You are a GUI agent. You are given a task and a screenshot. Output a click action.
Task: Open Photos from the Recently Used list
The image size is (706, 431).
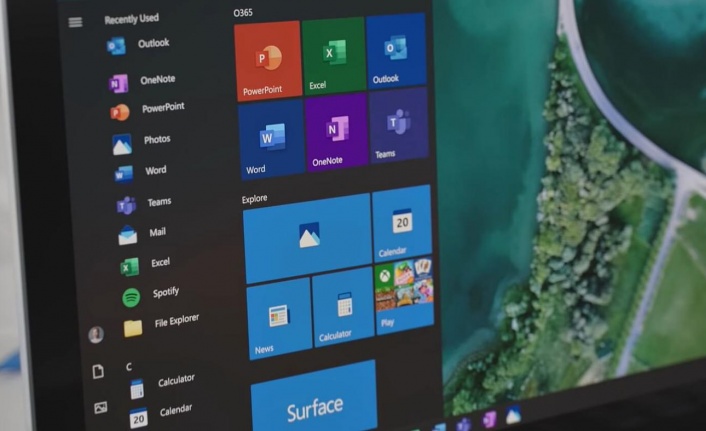pyautogui.click(x=141, y=142)
